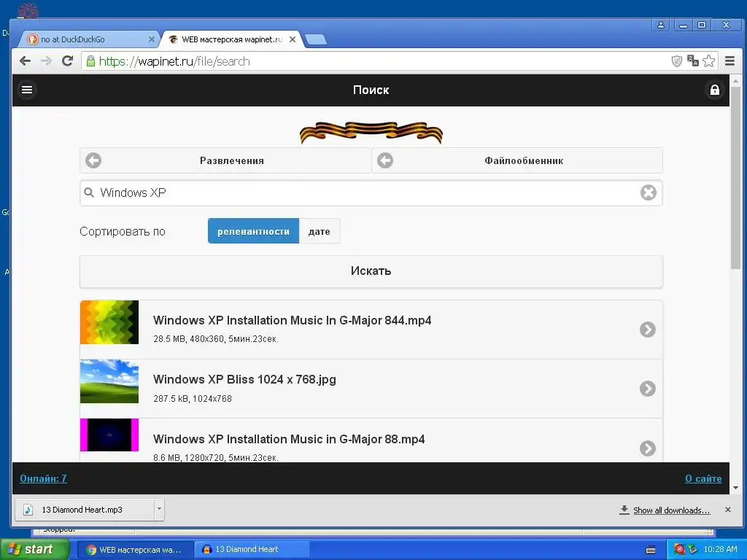Click back arrow icon beside Файлообменник
The height and width of the screenshot is (560, 747).
(385, 160)
